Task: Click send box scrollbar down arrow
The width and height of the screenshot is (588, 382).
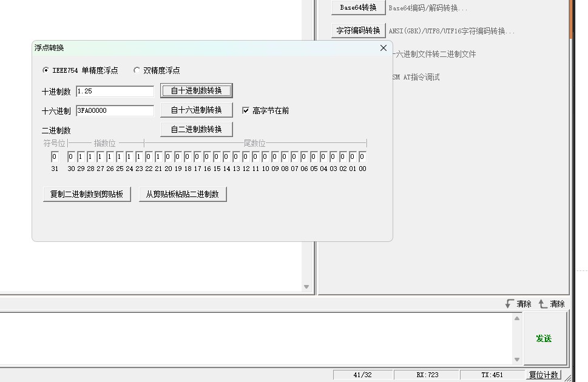Action: pyautogui.click(x=517, y=360)
